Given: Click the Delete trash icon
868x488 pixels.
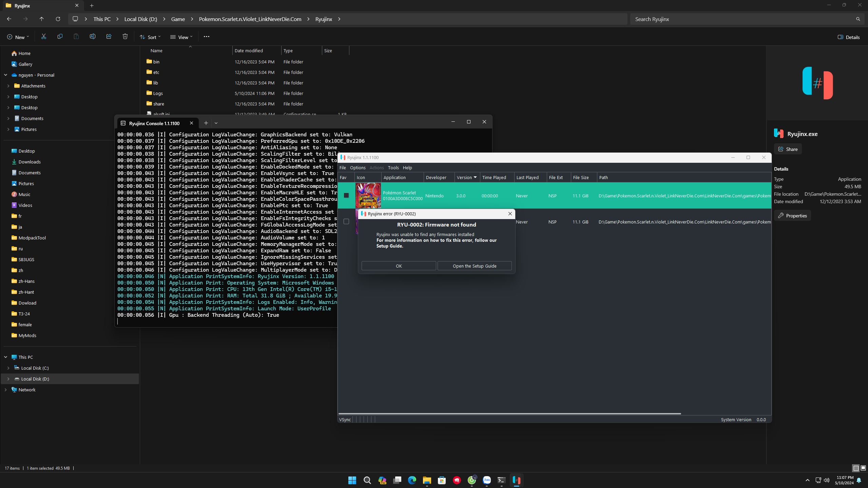Looking at the screenshot, I should coord(125,37).
